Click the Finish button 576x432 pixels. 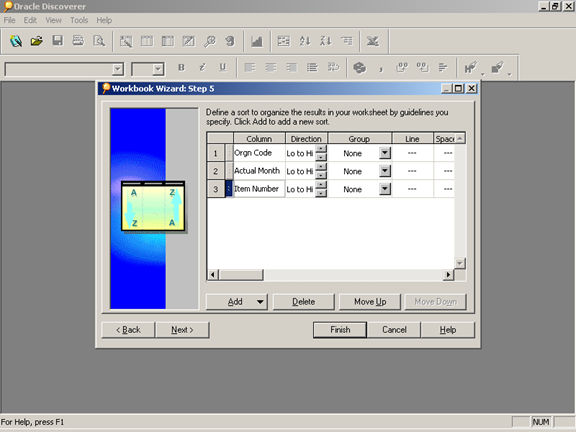[340, 330]
